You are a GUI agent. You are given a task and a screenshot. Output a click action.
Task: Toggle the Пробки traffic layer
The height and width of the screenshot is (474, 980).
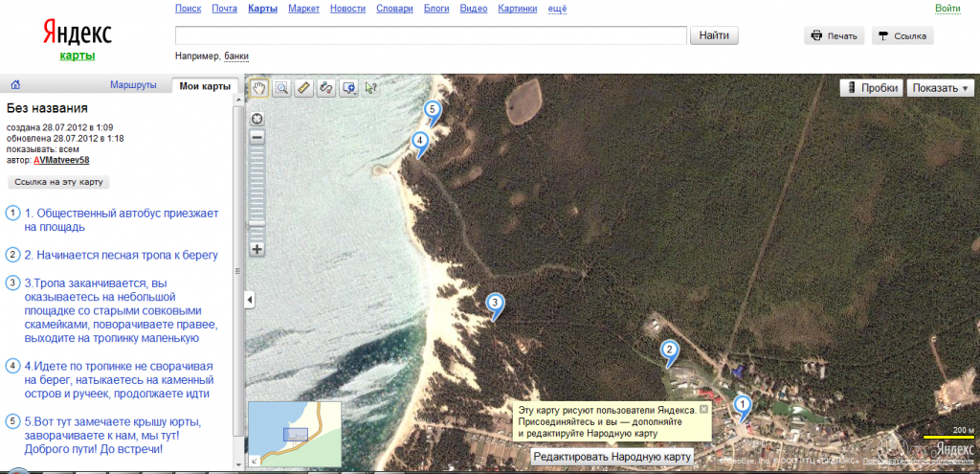pos(870,87)
